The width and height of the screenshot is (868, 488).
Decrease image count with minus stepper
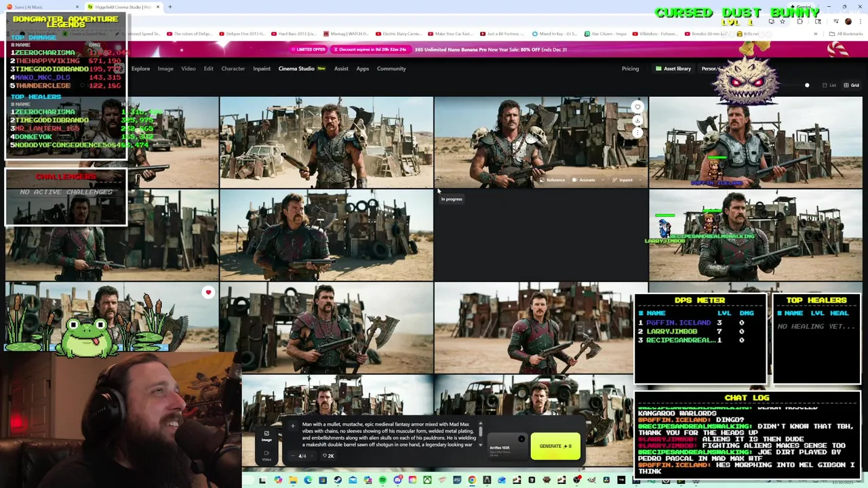pyautogui.click(x=293, y=455)
